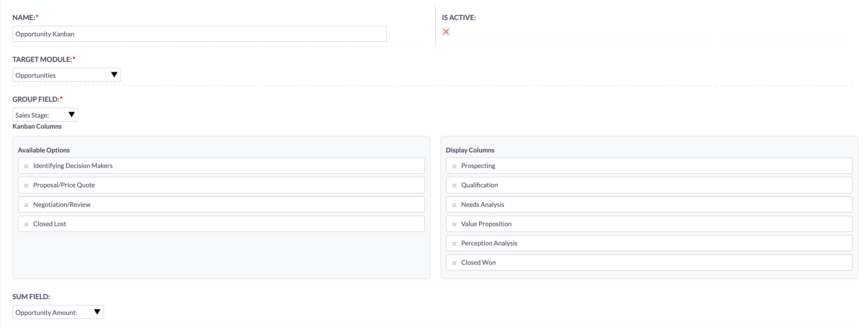The image size is (868, 328).
Task: Click drag handle icon beside Prospecting
Action: point(454,166)
